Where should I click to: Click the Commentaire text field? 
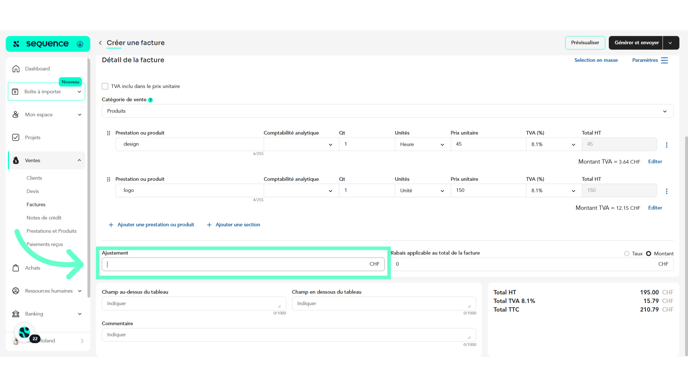pos(289,335)
